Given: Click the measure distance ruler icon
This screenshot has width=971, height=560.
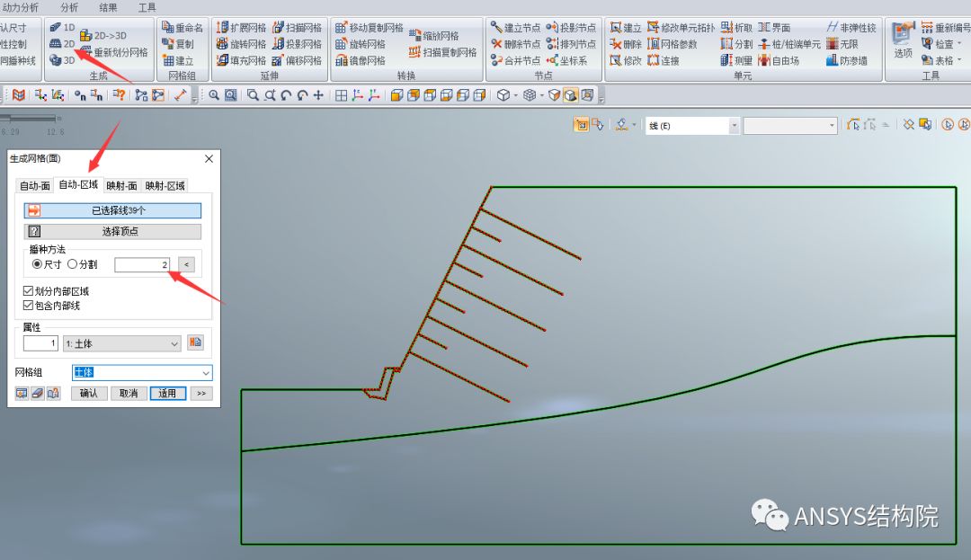Looking at the screenshot, I should 180,95.
